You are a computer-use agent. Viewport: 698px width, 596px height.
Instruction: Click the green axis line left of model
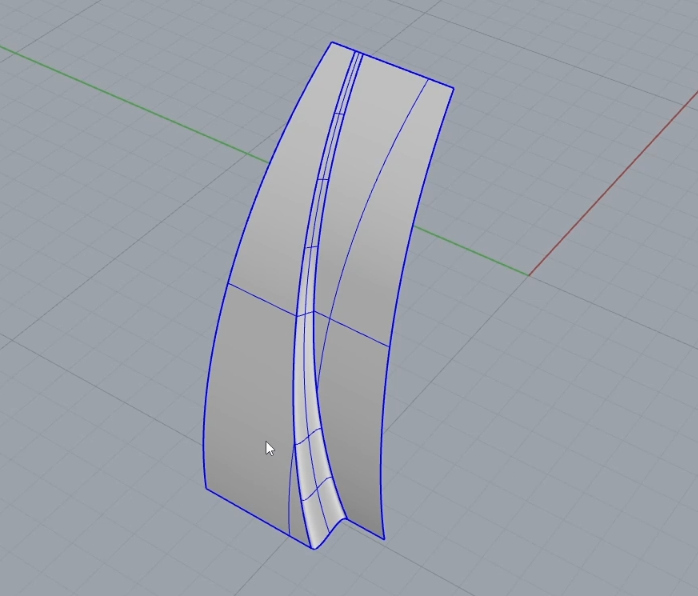130,98
